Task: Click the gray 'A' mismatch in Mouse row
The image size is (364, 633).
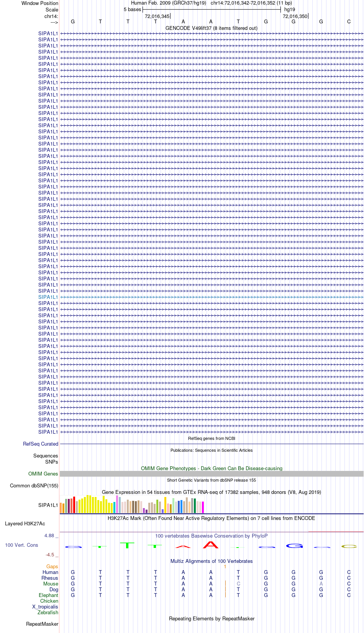Action: (x=321, y=584)
